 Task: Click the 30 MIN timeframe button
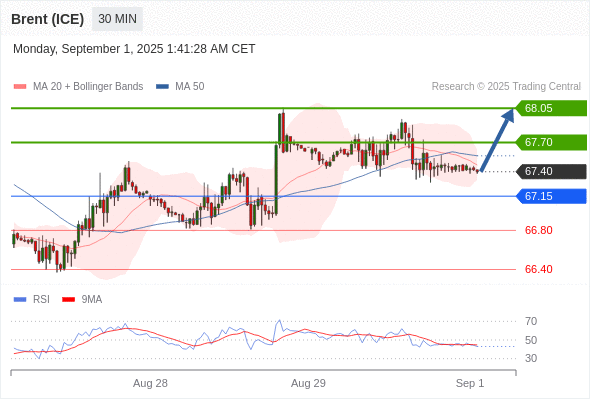click(x=117, y=19)
